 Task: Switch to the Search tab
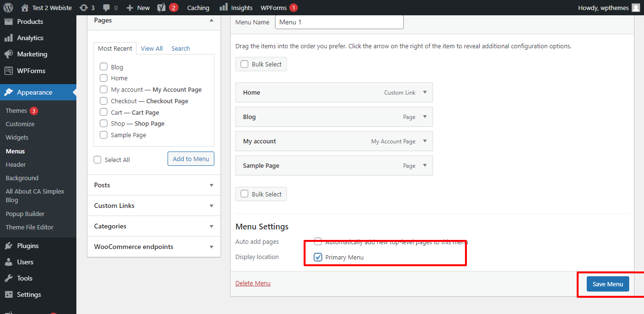tap(181, 48)
